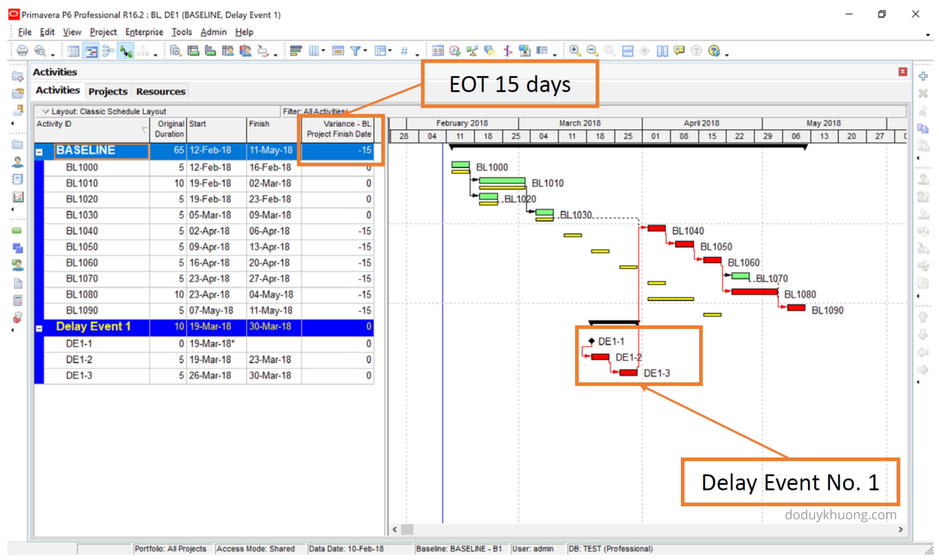Screen dimensions: 939x560
Task: Click the Add (plus) icon in right command bar
Action: [x=923, y=76]
